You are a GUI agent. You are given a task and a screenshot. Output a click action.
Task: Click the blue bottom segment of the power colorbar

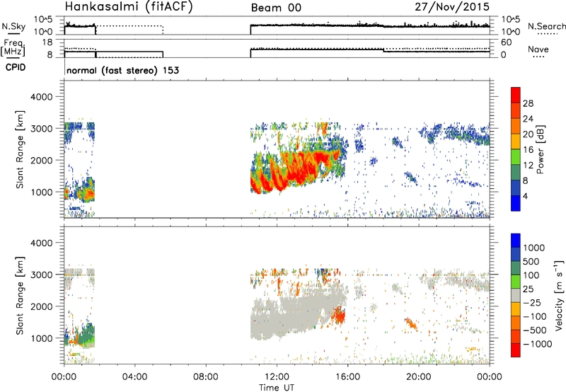516,203
